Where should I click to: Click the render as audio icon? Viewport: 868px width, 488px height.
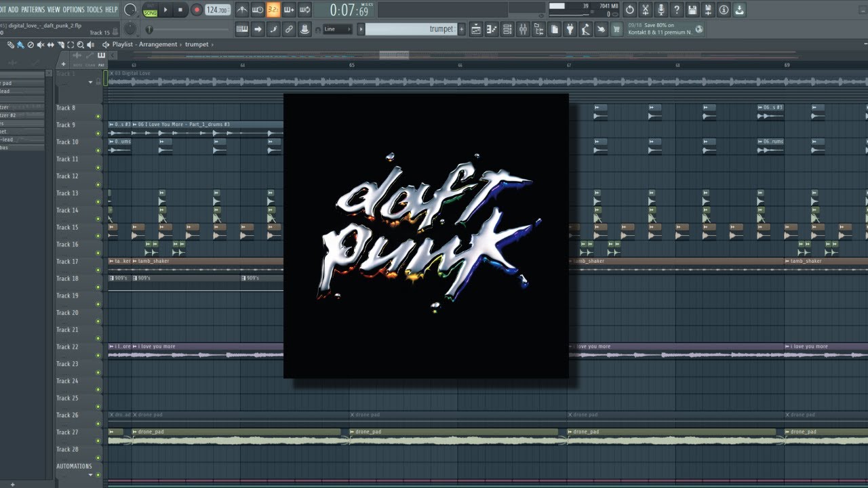point(708,9)
